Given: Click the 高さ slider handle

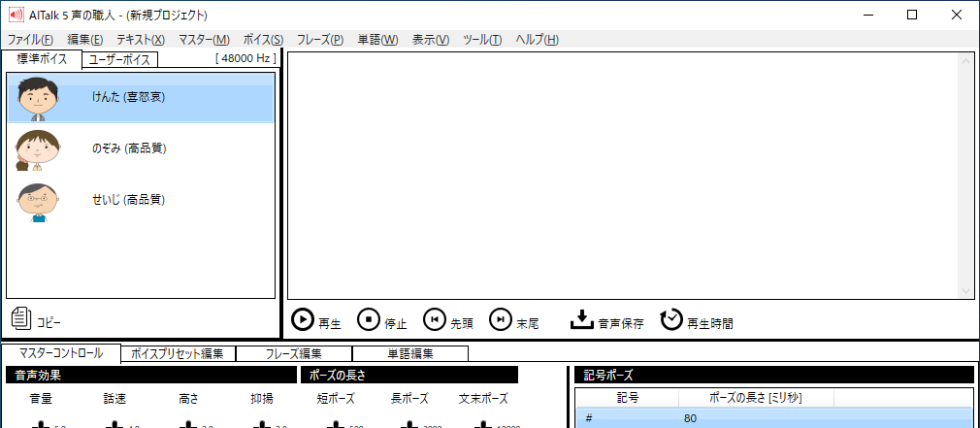Looking at the screenshot, I should click(x=188, y=424).
